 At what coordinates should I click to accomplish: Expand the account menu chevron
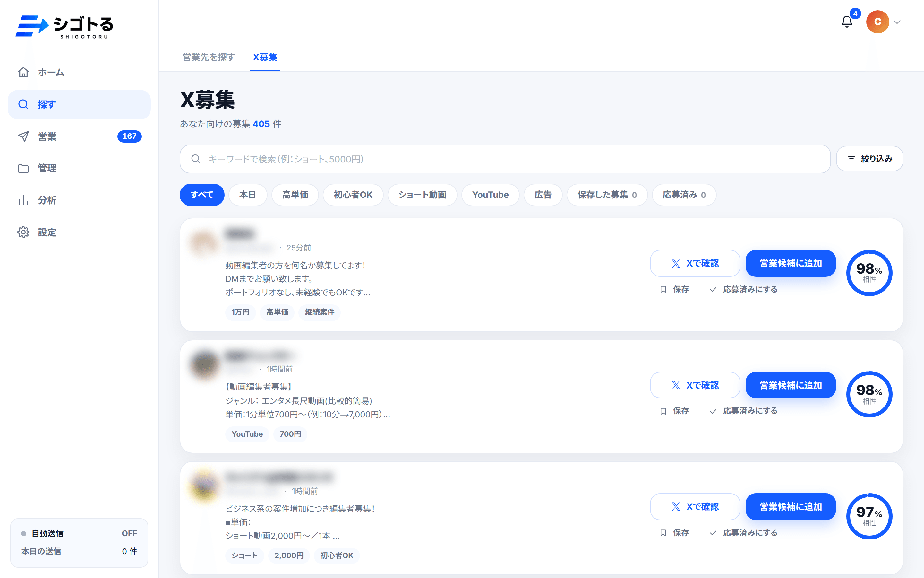(897, 22)
